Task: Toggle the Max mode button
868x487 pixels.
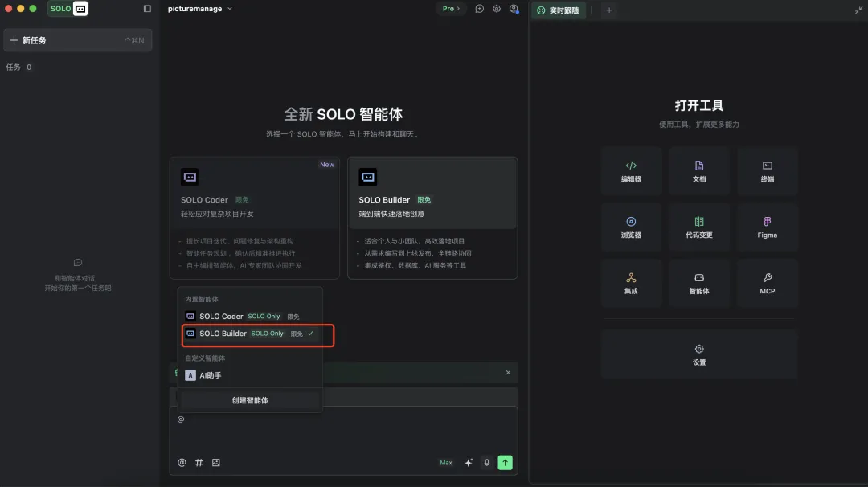Action: (x=445, y=463)
